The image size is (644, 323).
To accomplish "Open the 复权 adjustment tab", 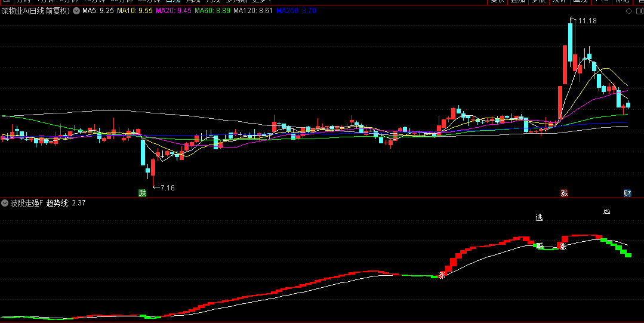I will coord(497,2).
